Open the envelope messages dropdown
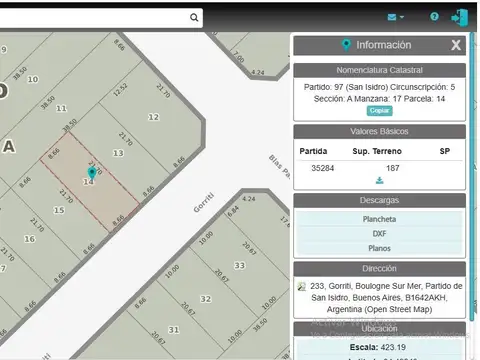480x360 pixels. coord(396,17)
